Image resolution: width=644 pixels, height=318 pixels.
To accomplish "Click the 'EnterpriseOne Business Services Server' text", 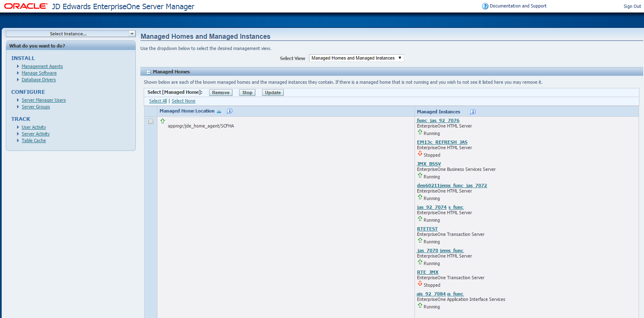I will pos(456,169).
